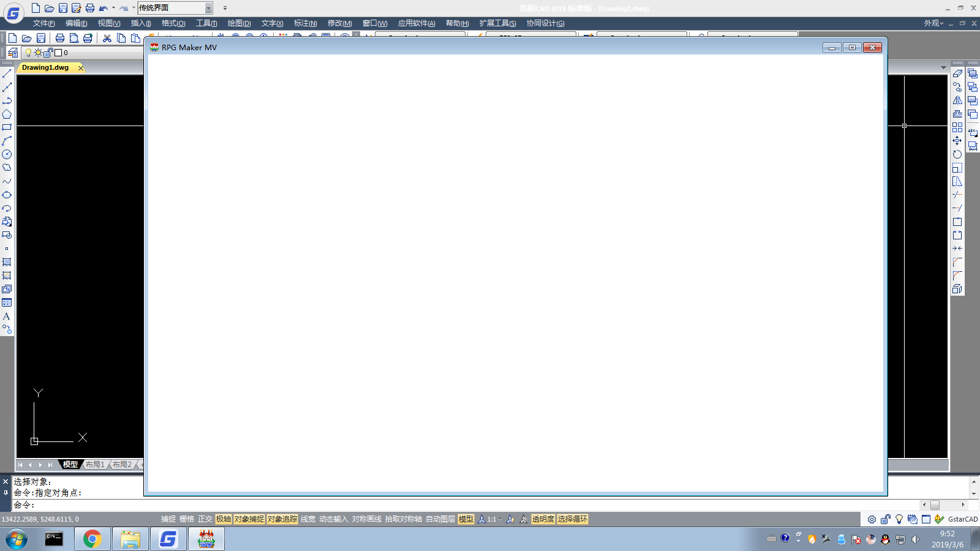Screen dimensions: 980x551
Task: Select the Spline draw tool
Action: tap(7, 181)
